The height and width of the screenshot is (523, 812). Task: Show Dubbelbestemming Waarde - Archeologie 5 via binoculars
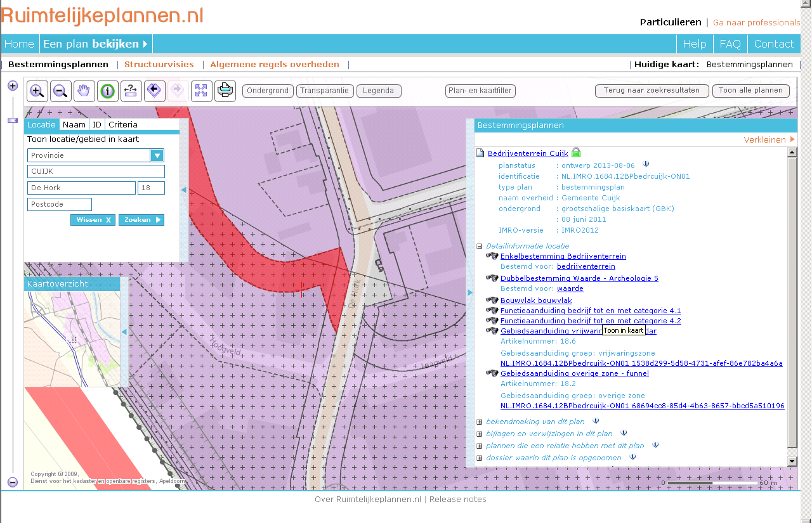coord(492,278)
